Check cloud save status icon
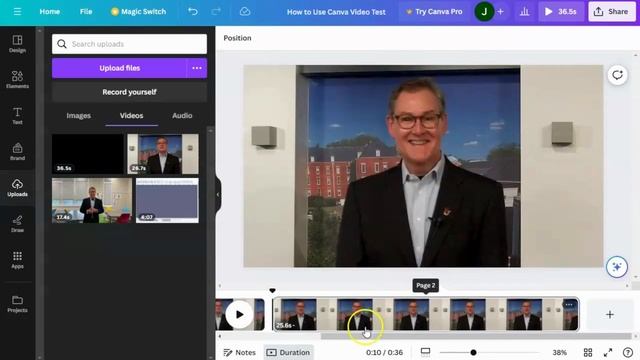Image resolution: width=640 pixels, height=360 pixels. (x=245, y=11)
